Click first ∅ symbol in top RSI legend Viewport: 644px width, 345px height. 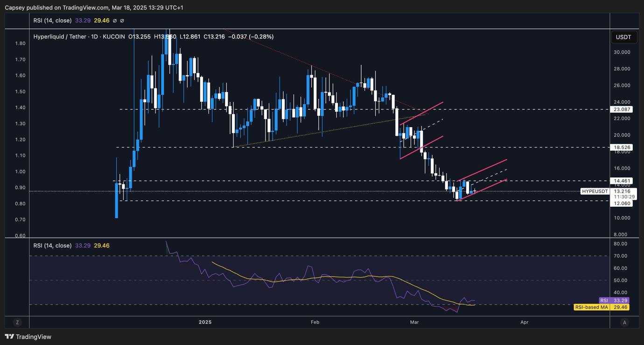click(115, 21)
